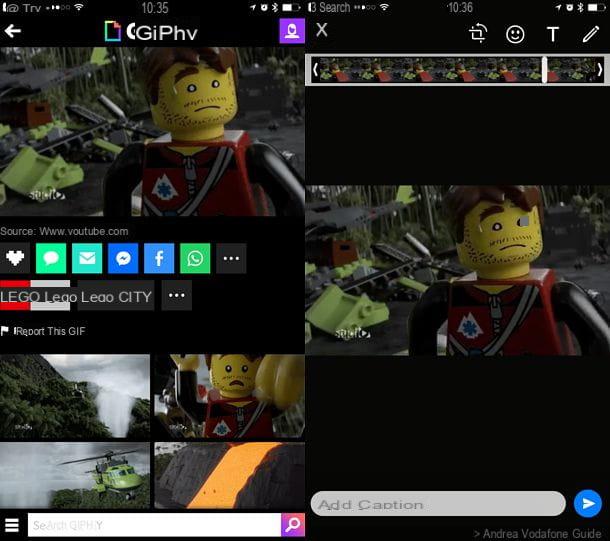610x541 pixels.
Task: Click the right trim handle of filmstrip
Action: click(x=599, y=70)
